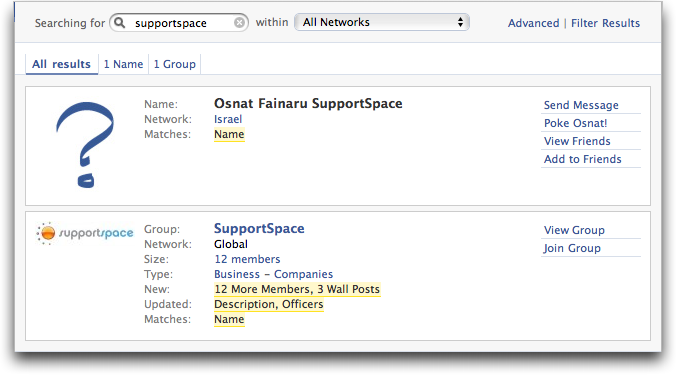This screenshot has width=676, height=375.
Task: Send Message to Osnat
Action: pos(581,105)
